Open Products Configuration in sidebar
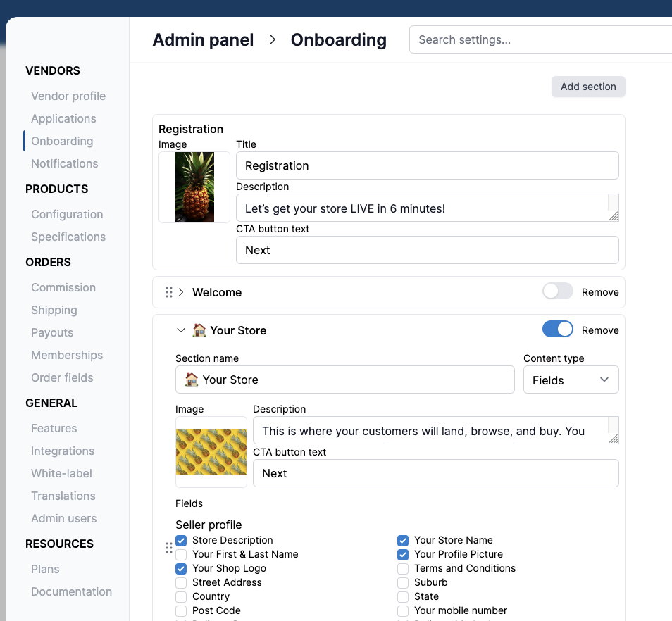Image resolution: width=672 pixels, height=621 pixels. click(67, 214)
